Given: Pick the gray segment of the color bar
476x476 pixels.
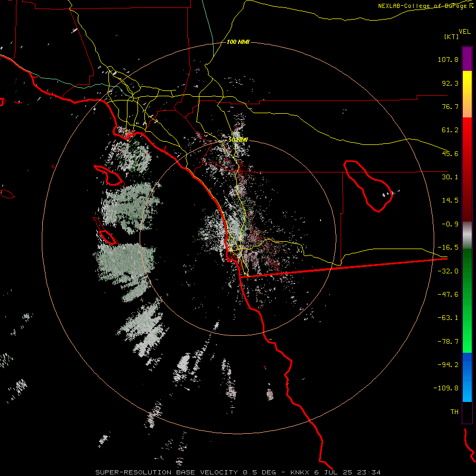Looking at the screenshot, I should pyautogui.click(x=467, y=235).
